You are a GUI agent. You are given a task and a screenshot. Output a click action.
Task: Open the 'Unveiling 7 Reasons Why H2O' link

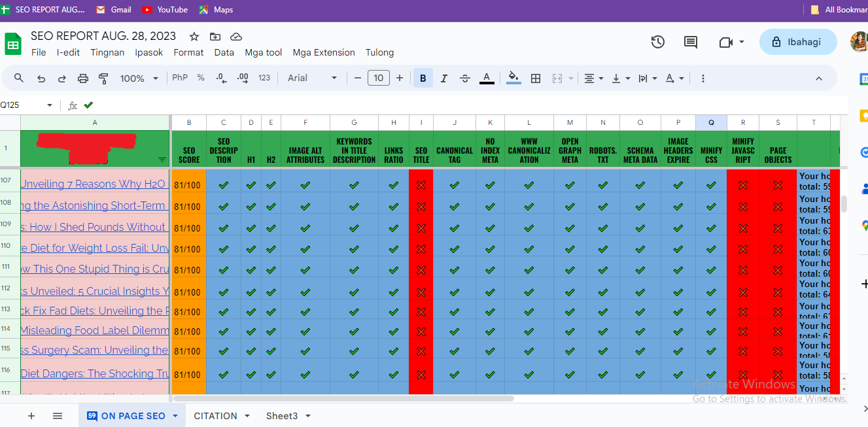[95, 184]
